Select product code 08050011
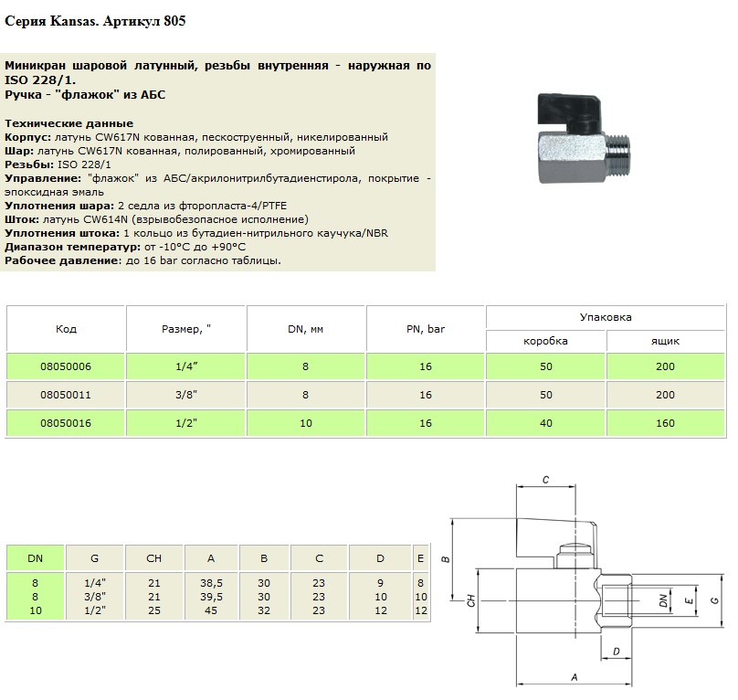738x700 pixels. 66,395
